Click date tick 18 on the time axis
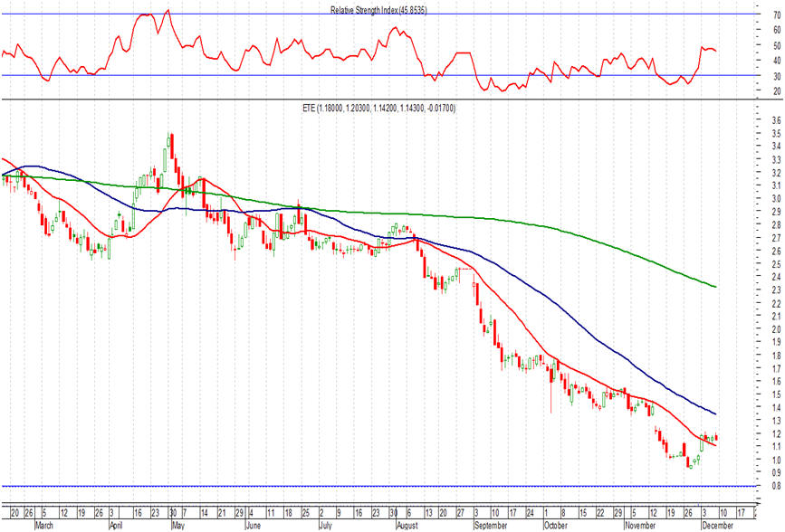785x532 pixels. [x=288, y=513]
